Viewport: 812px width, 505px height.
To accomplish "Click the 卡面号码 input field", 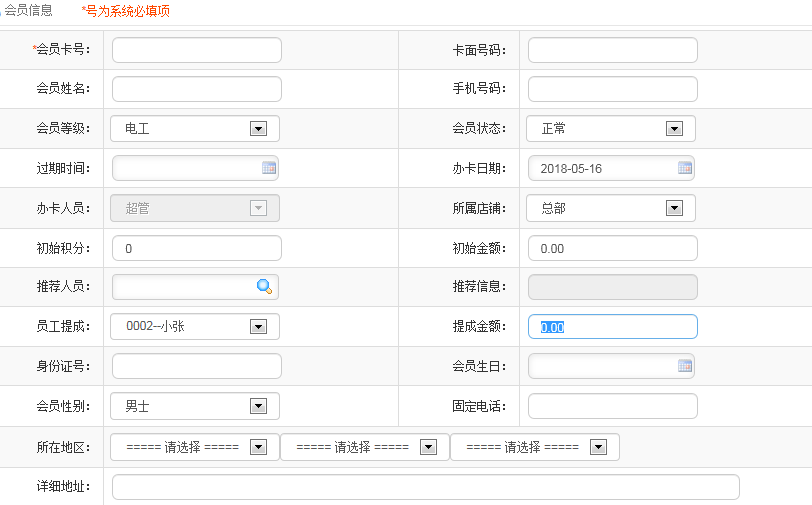I will 613,50.
